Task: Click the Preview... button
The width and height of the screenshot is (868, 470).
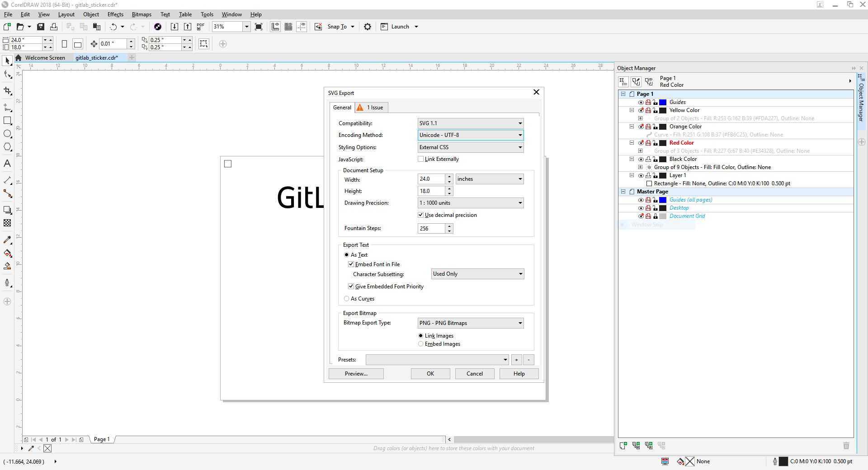Action: [356, 374]
